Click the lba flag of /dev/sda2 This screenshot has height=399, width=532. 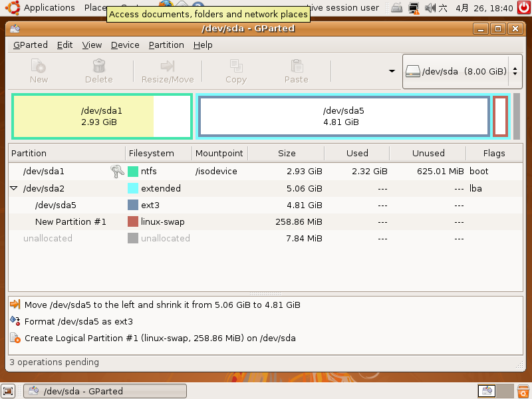point(475,188)
